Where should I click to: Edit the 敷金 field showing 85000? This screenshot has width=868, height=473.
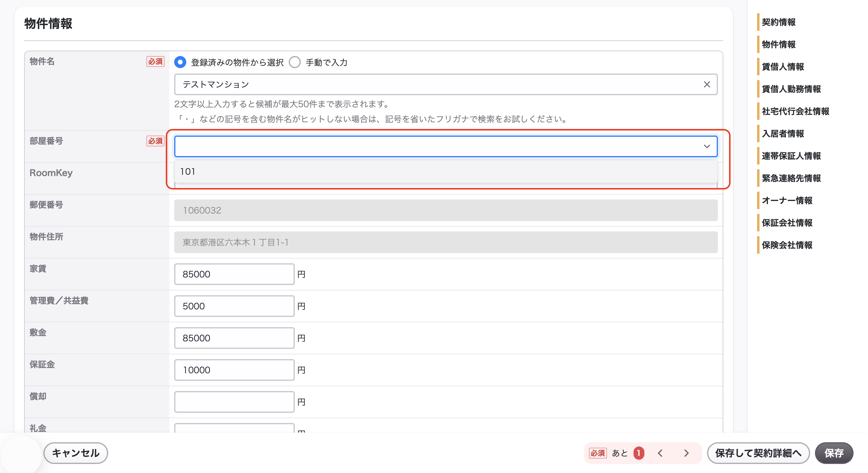[x=234, y=338]
